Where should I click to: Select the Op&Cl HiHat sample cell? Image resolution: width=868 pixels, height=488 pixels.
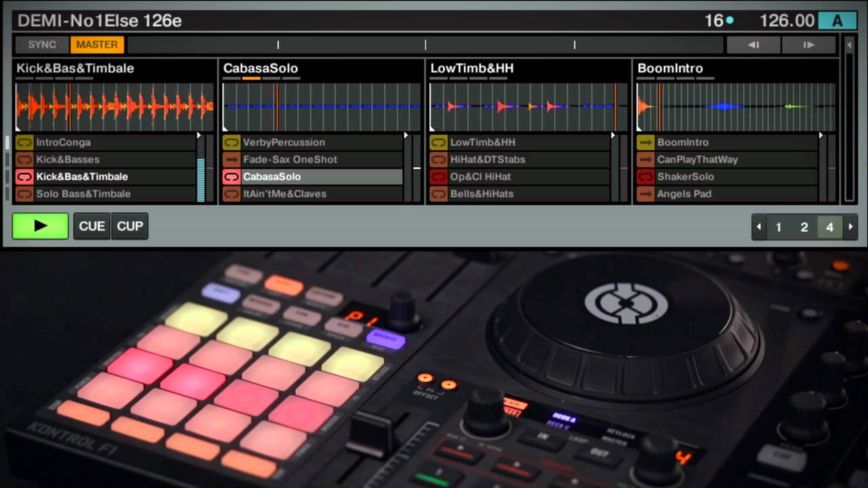pos(520,176)
